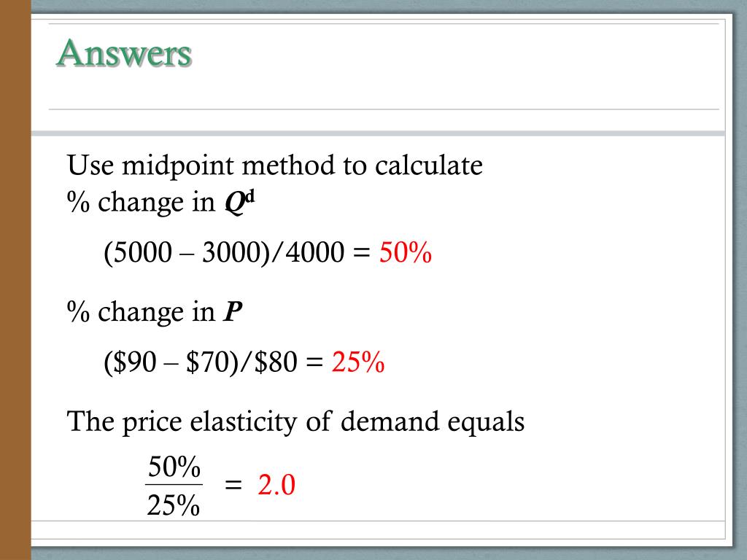Click the equals sign before the red 25%
The width and height of the screenshot is (747, 560).
coord(314,362)
